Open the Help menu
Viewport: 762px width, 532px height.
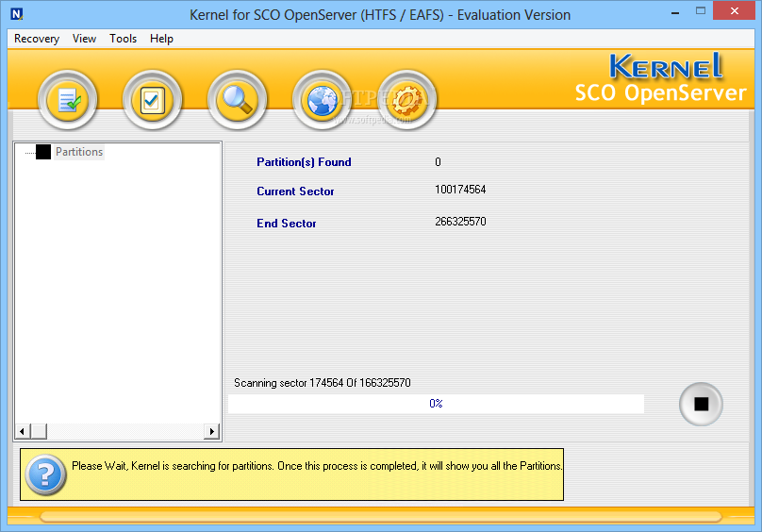pos(161,39)
